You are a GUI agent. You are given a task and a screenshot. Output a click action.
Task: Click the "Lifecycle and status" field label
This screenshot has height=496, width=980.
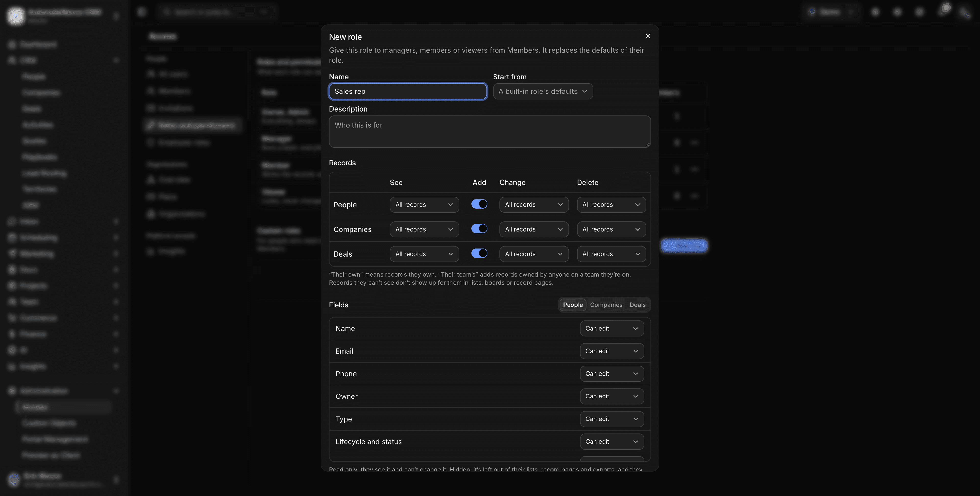[368, 442]
